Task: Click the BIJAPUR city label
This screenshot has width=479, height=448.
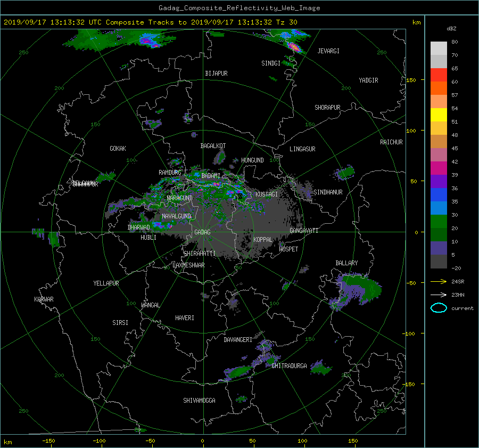Action: [x=216, y=74]
